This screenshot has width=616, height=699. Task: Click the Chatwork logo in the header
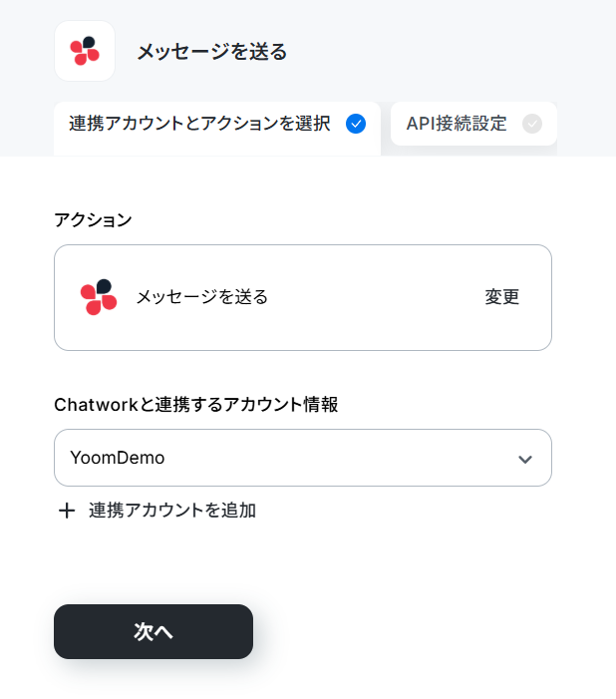click(85, 51)
